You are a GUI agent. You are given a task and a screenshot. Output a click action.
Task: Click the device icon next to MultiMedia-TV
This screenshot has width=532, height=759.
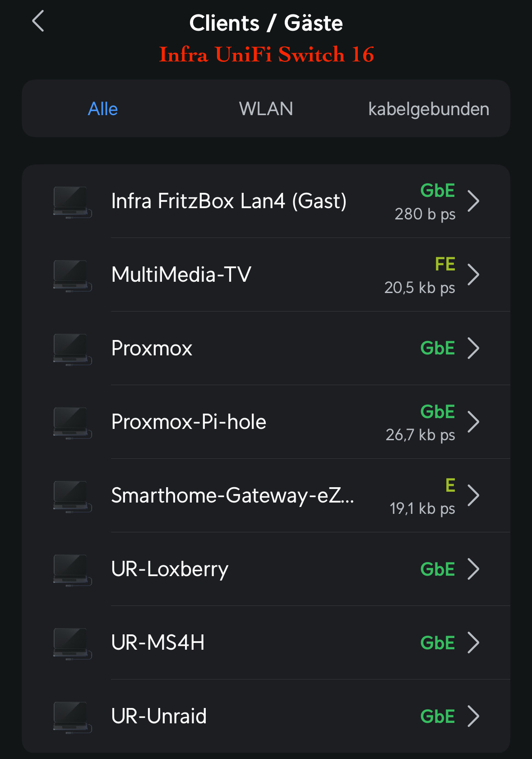click(72, 275)
